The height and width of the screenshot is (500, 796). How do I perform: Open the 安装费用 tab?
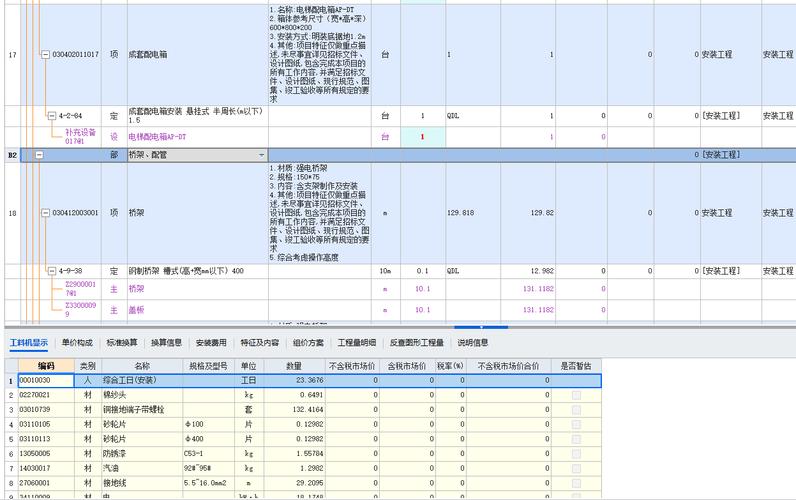point(211,343)
